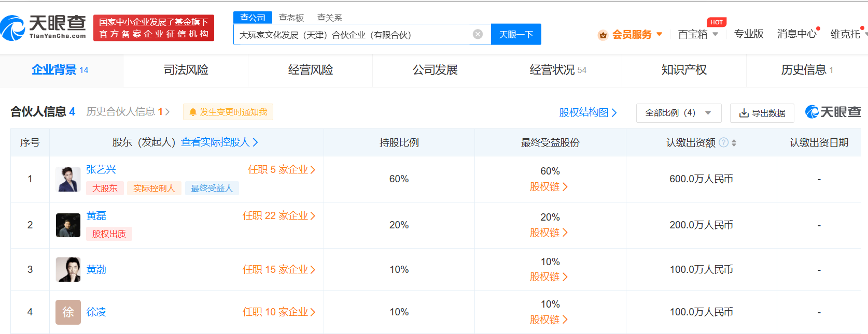Viewport: 868px width, 334px height.
Task: Click the 最终受益股份 column header
Action: point(550,142)
